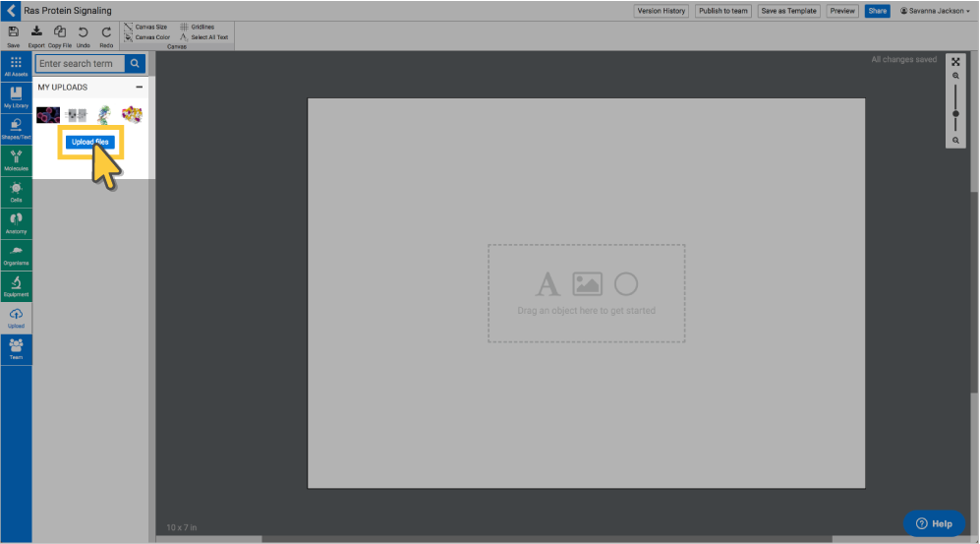Open Upload section in the sidebar
This screenshot has width=980, height=544.
click(x=17, y=318)
